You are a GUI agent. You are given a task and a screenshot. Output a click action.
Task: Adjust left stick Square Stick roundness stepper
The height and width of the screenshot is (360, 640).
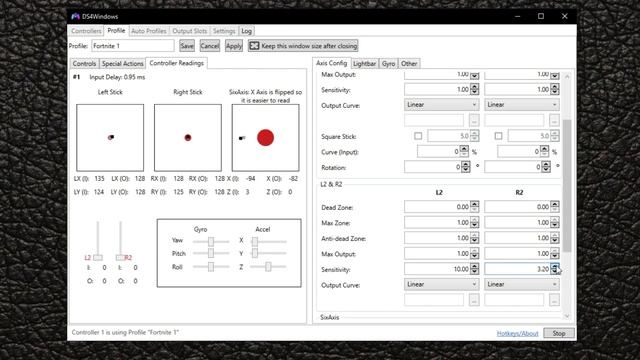coord(474,136)
